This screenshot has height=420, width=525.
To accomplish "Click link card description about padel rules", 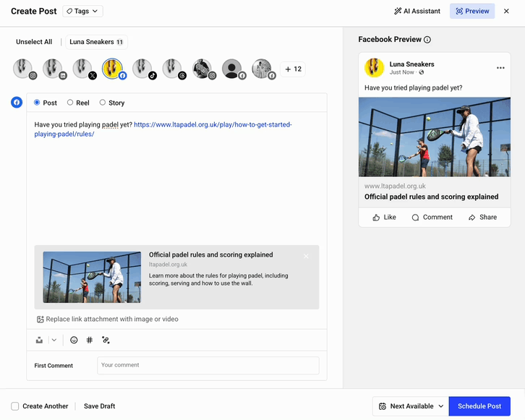I will click(x=218, y=280).
